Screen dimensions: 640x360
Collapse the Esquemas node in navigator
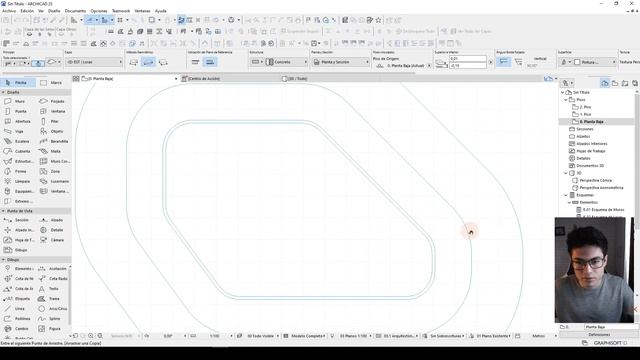(566, 195)
